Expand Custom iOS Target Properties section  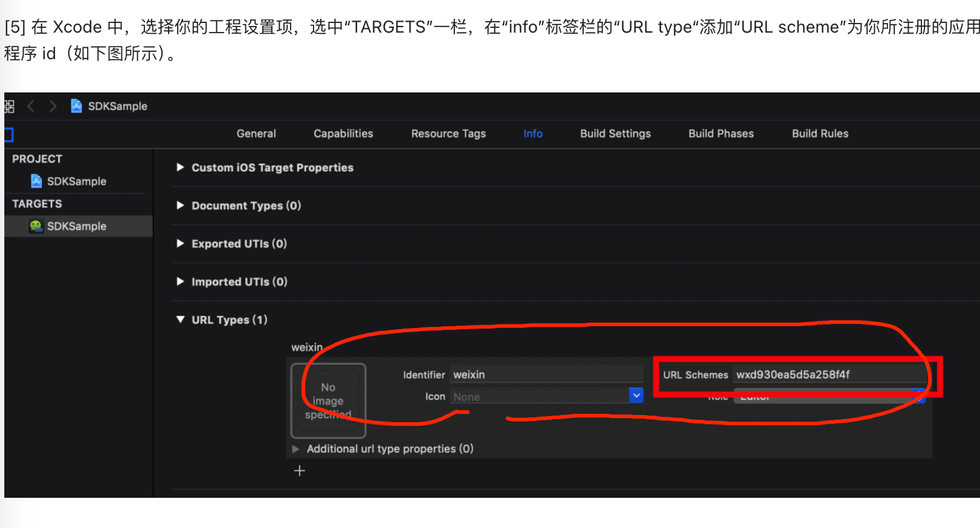pos(180,167)
